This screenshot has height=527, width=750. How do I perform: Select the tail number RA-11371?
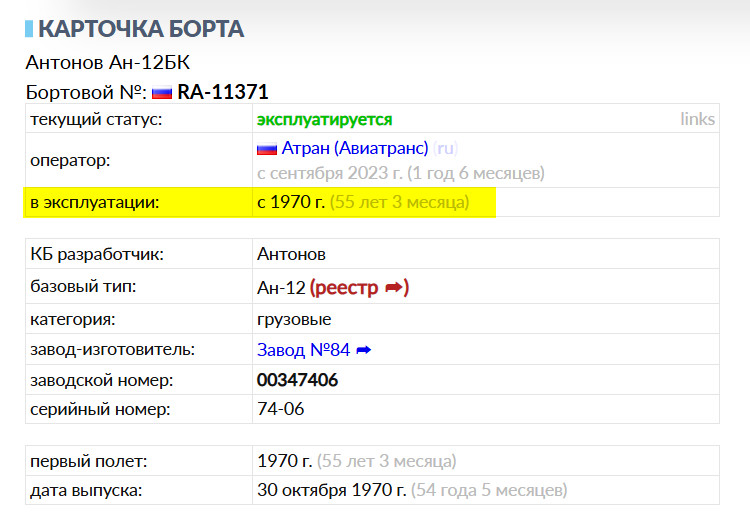pos(222,92)
